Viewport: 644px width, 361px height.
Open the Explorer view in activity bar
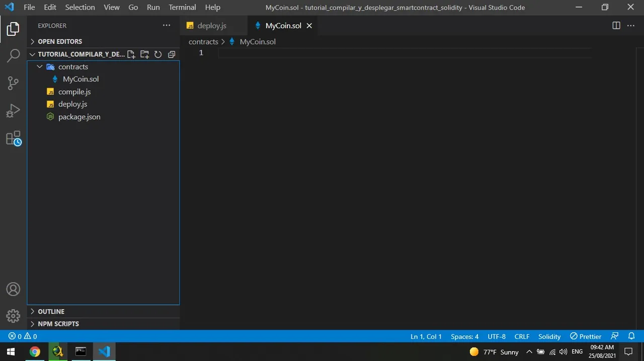point(13,29)
